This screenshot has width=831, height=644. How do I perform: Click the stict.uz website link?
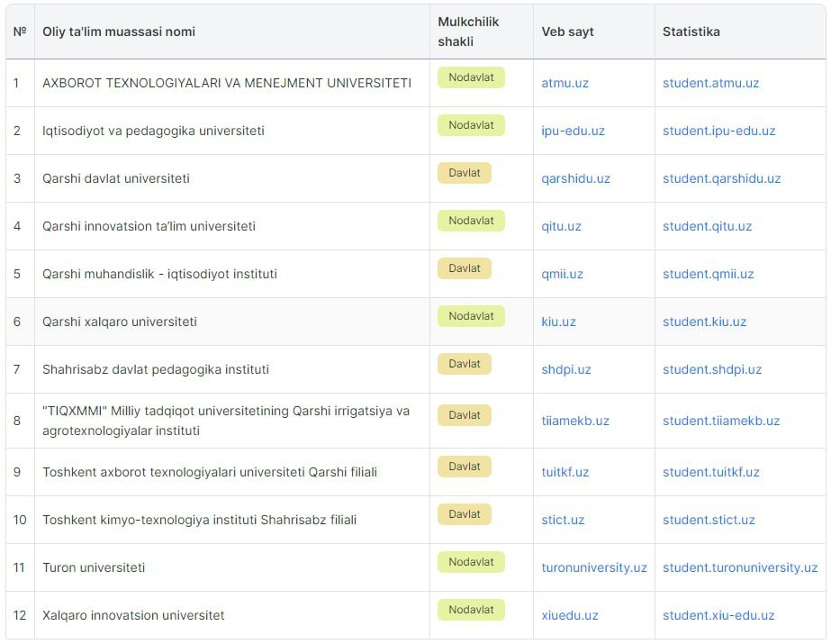click(563, 520)
